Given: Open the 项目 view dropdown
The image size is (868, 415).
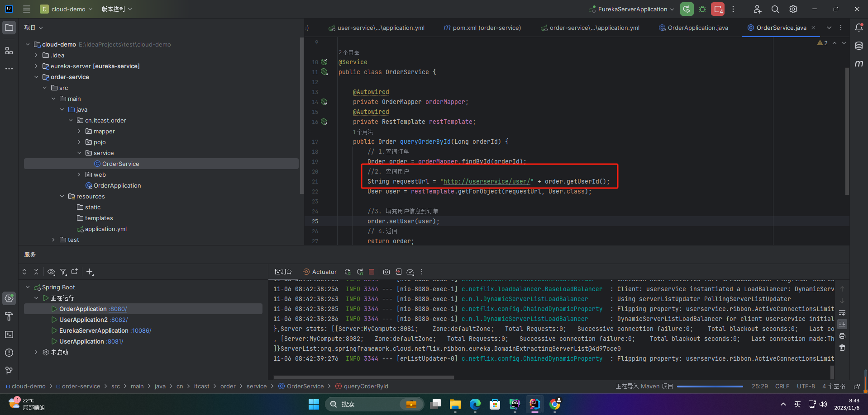Looking at the screenshot, I should pos(33,28).
